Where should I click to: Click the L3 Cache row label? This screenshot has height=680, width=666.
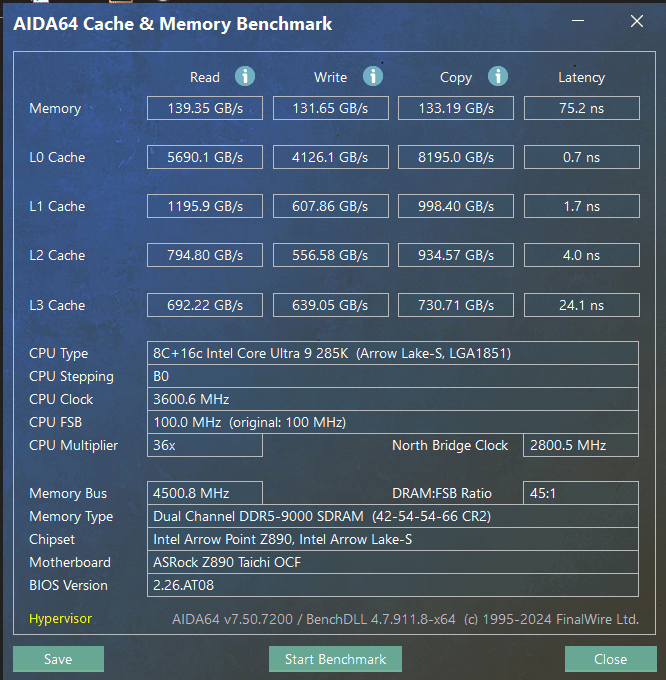[57, 305]
